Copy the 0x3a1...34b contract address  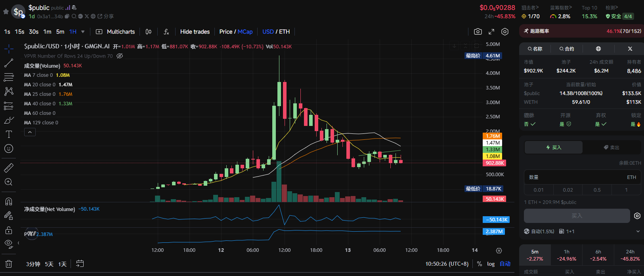(x=67, y=16)
